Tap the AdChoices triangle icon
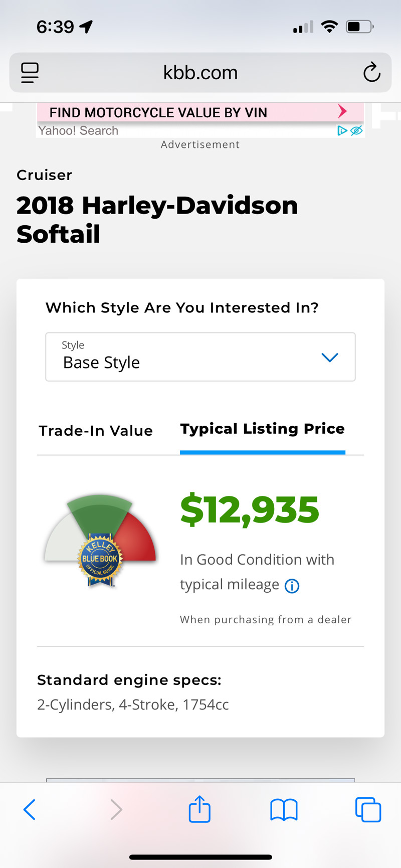 342,131
